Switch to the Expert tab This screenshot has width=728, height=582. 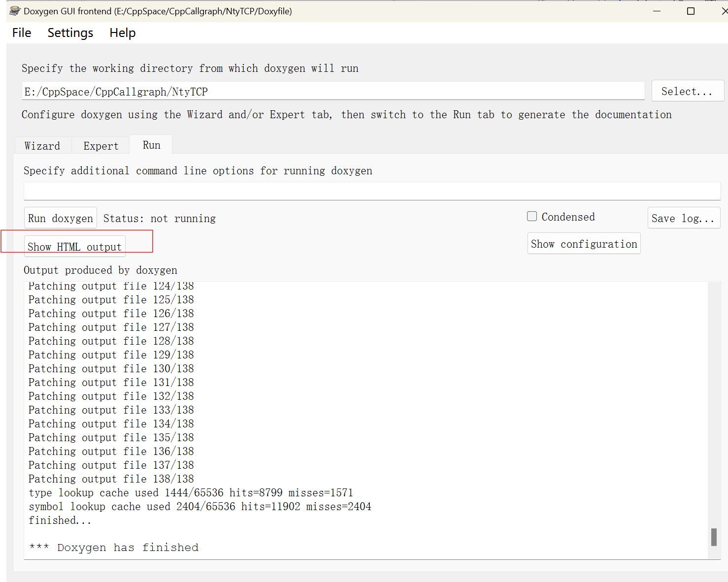(101, 146)
